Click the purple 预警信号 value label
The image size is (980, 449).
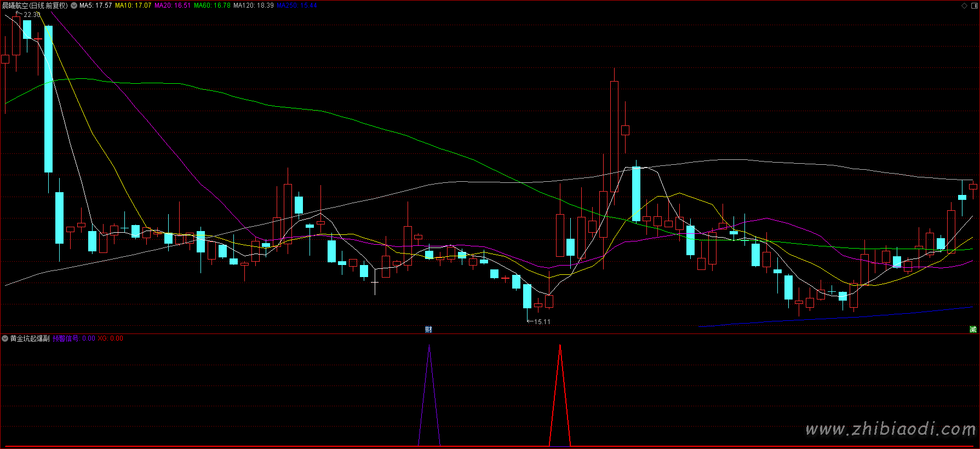[73, 338]
